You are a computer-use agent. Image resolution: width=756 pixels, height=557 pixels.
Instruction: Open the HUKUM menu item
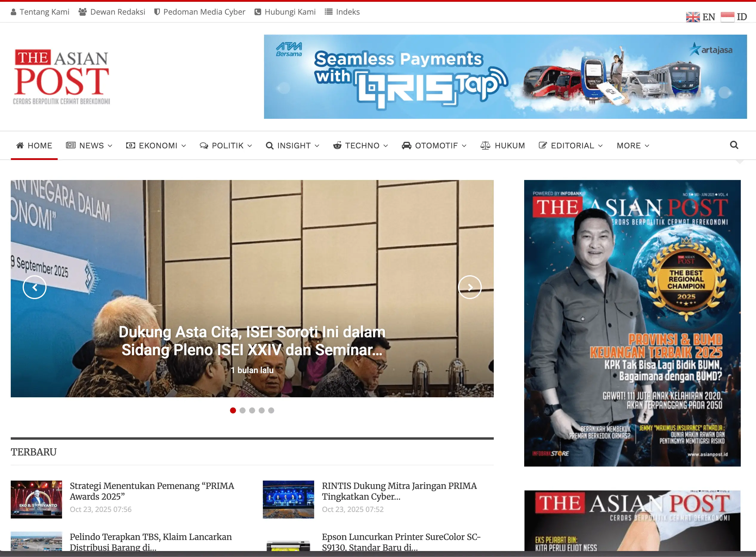coord(502,146)
